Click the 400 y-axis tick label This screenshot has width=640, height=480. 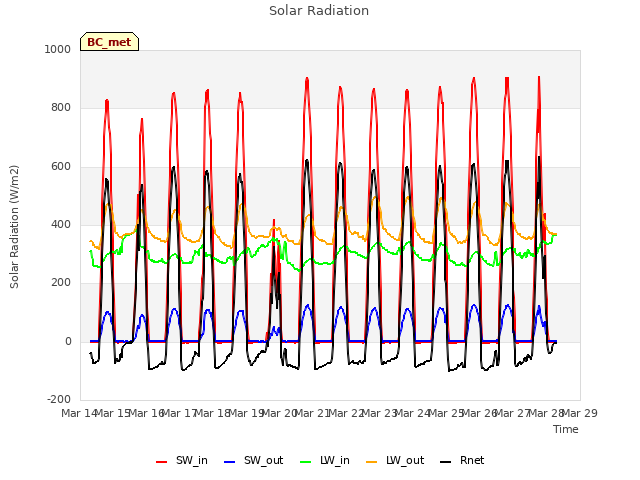(61, 224)
